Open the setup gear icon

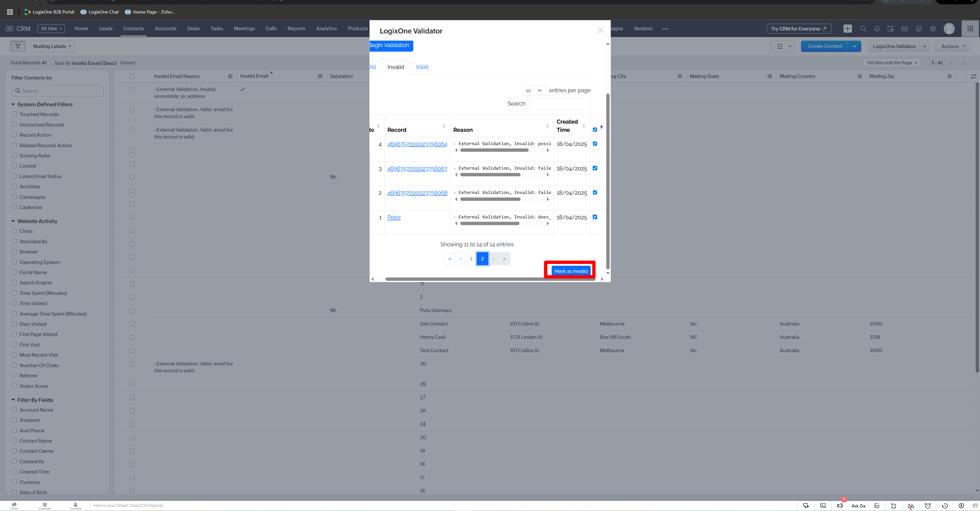933,29
